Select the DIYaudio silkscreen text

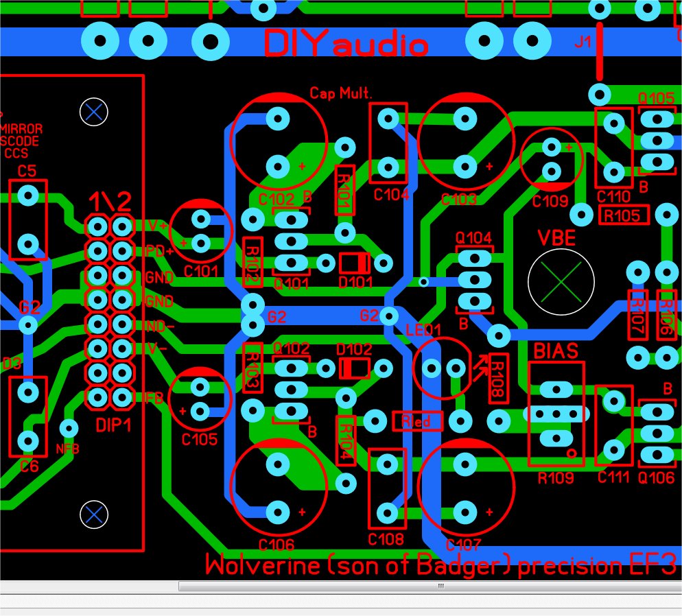tap(346, 43)
